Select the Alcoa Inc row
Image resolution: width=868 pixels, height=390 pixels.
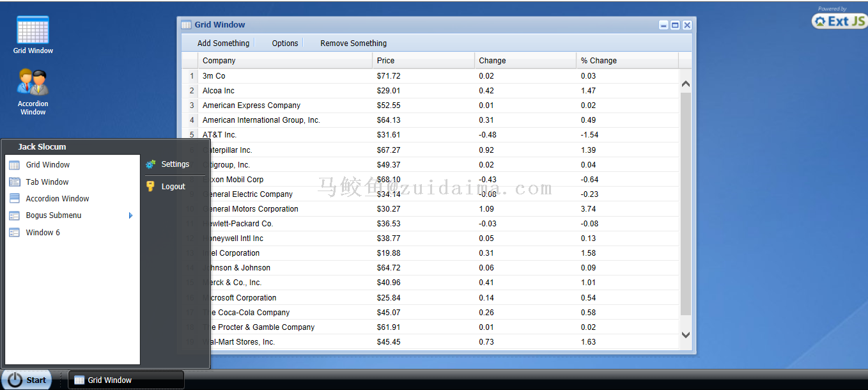tap(430, 91)
